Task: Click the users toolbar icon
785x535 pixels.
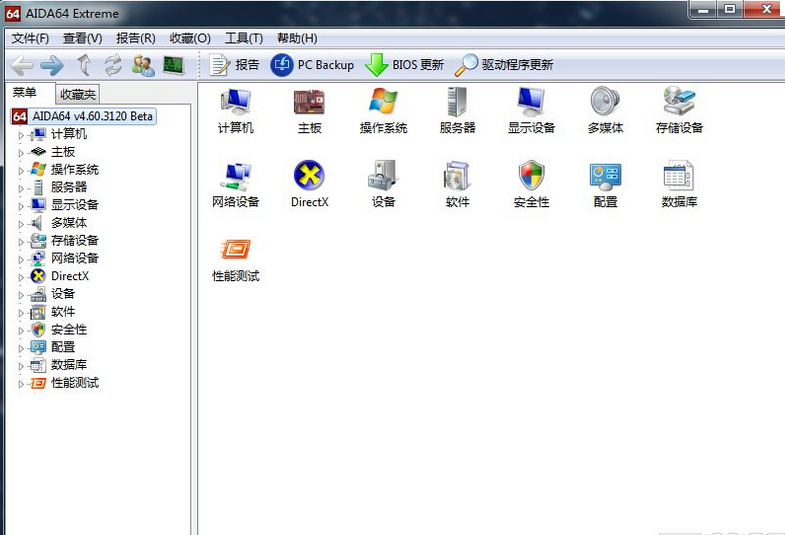Action: pyautogui.click(x=143, y=66)
